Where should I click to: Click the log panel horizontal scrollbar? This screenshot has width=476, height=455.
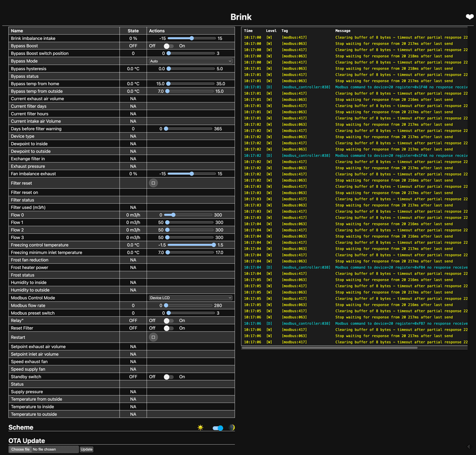330,348
